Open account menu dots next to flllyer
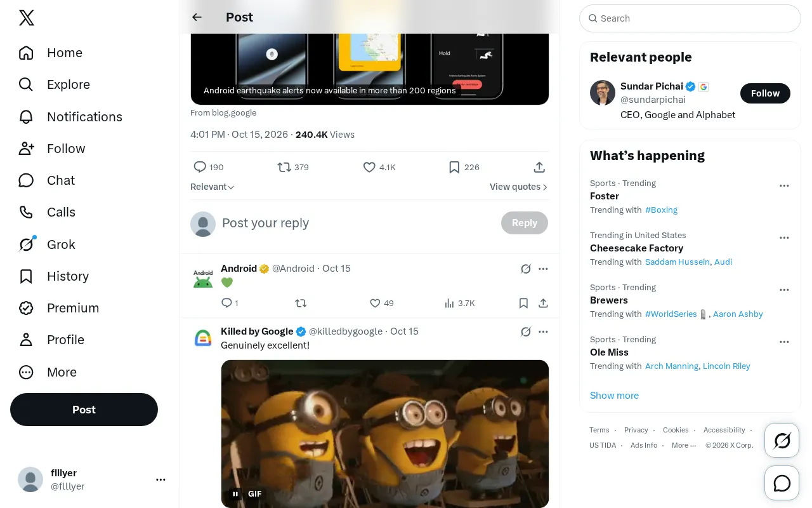 [x=160, y=479]
